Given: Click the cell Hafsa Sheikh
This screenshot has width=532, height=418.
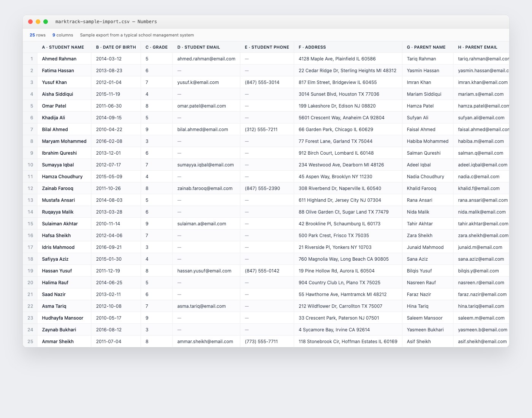Looking at the screenshot, I should [65, 236].
